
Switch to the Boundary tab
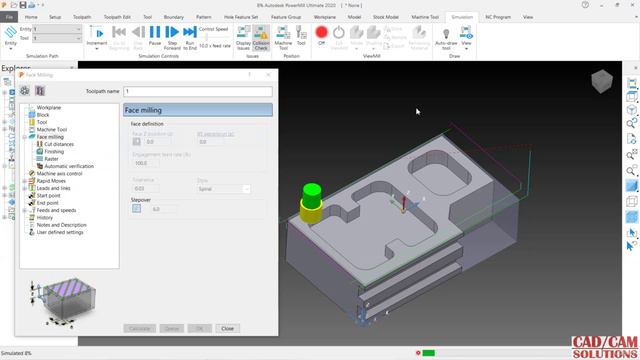tap(174, 17)
